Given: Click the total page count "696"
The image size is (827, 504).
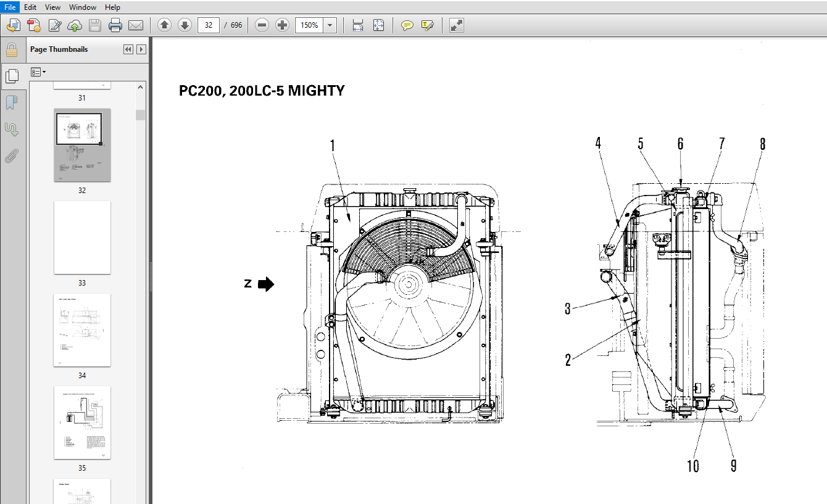Looking at the screenshot, I should click(x=236, y=25).
